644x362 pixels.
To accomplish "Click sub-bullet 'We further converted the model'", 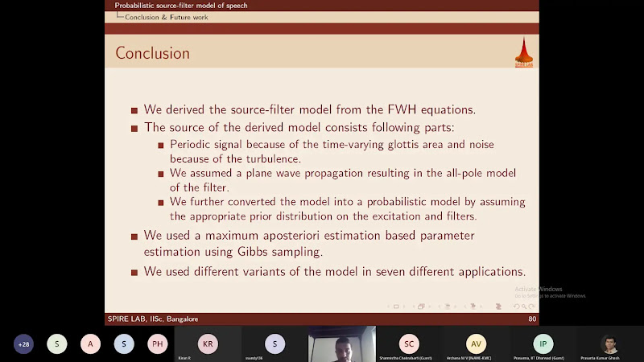I will click(x=348, y=209).
